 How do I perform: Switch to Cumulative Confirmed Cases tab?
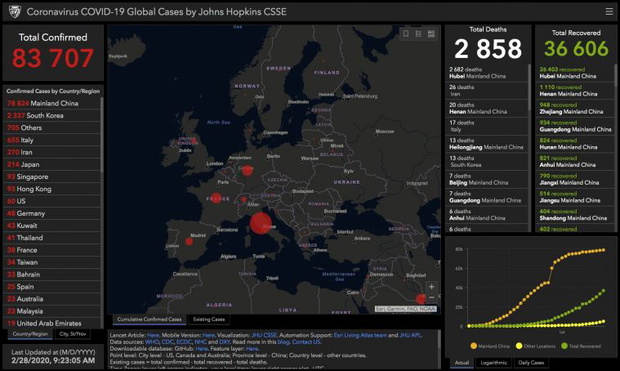[149, 319]
